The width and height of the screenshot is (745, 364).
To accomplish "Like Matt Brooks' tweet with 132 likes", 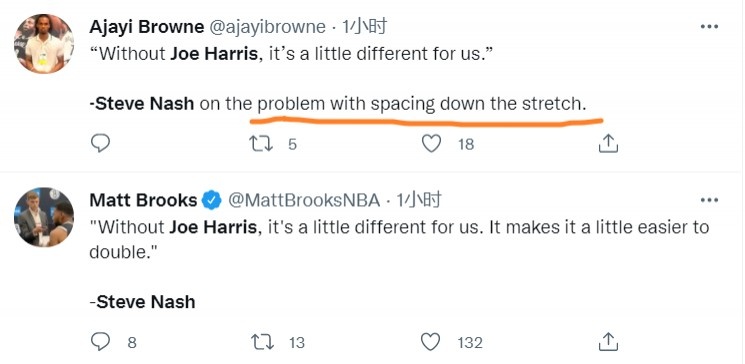I will 431,342.
